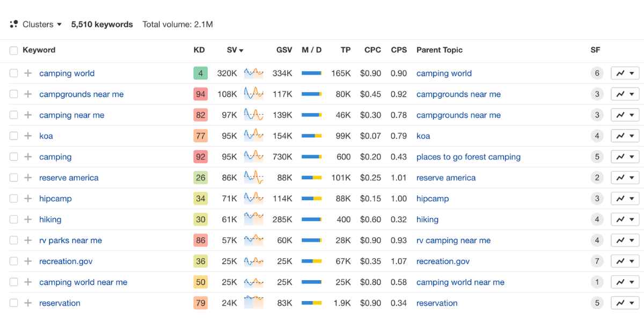
Task: Open SV trend sparkline for koa
Action: tap(254, 136)
